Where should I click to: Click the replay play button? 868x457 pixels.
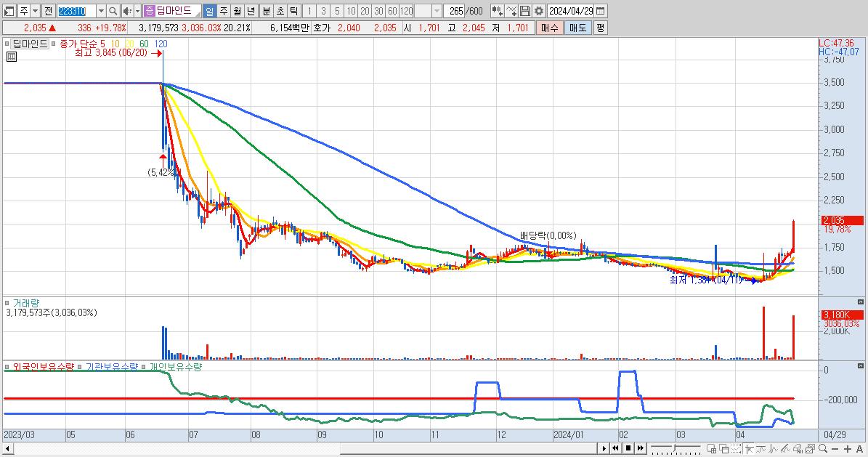pos(604,448)
